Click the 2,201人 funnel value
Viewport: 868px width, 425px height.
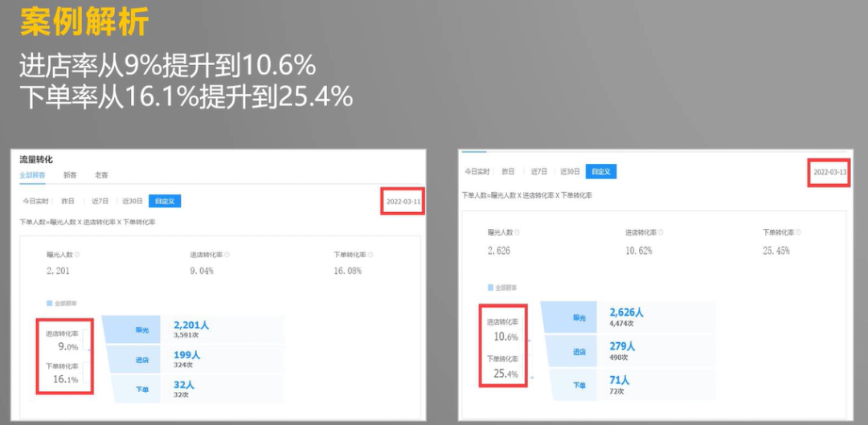click(191, 325)
